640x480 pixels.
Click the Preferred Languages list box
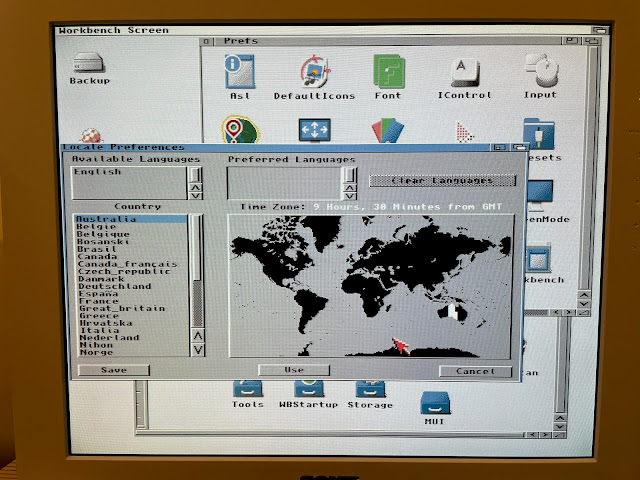(x=284, y=183)
